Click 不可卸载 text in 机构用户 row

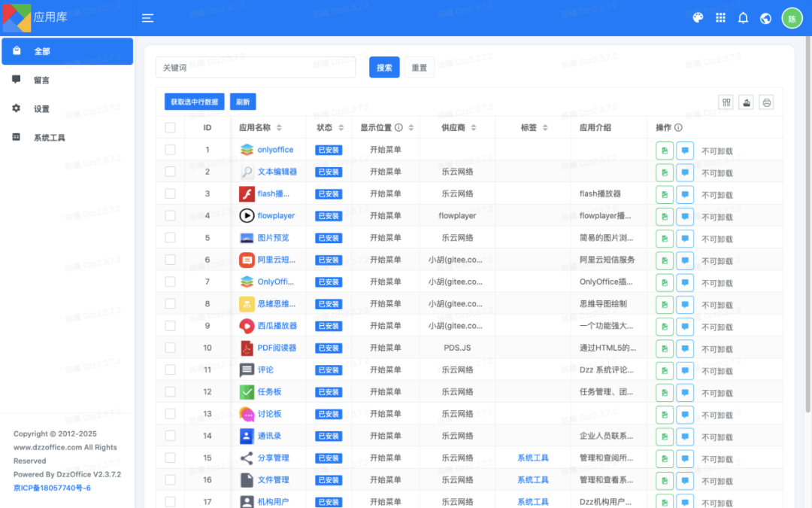click(717, 503)
